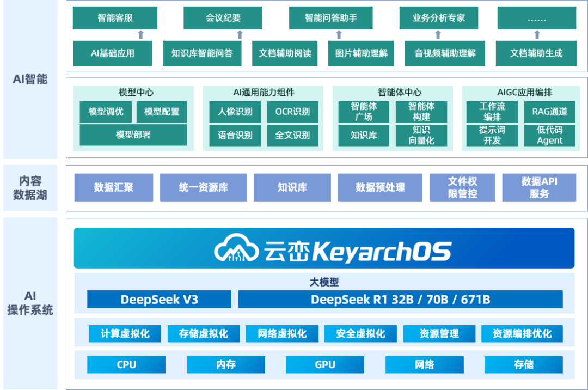The image size is (588, 390).
Task: Select the 数据API服务 block
Action: (539, 187)
